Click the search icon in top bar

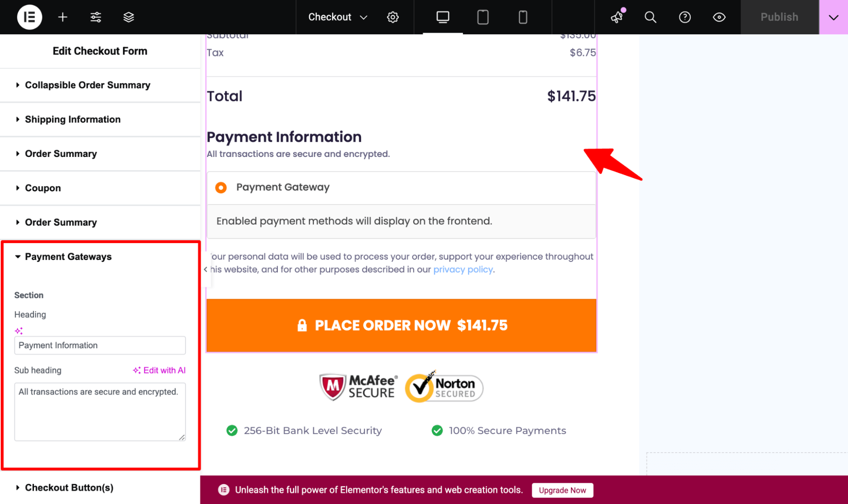(651, 17)
